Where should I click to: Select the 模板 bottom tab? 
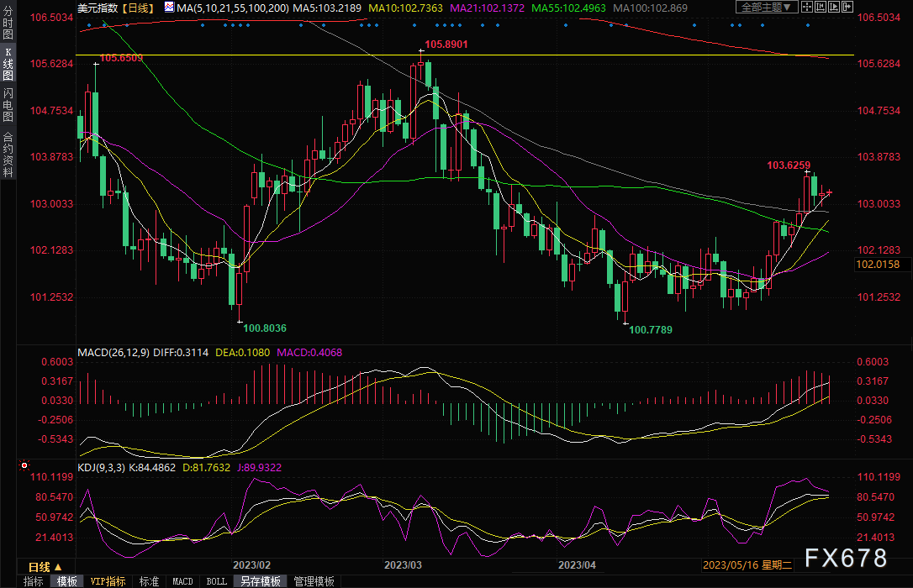(67, 581)
